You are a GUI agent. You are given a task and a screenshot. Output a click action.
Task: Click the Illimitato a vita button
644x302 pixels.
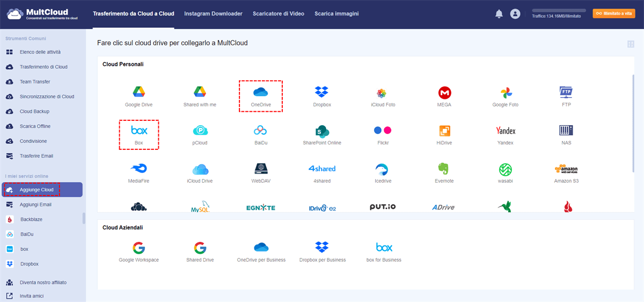tap(613, 14)
